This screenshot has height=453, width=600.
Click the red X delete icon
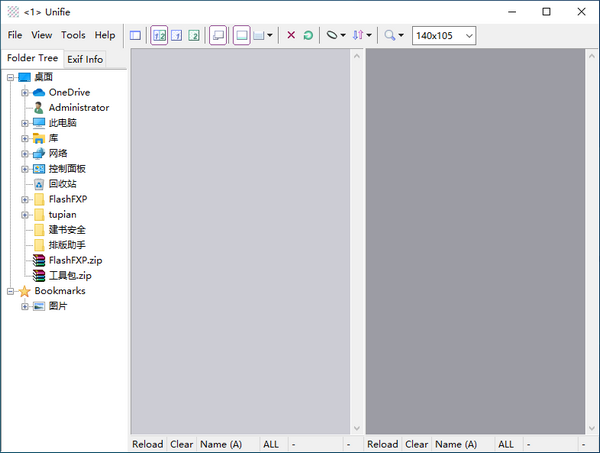(x=291, y=35)
